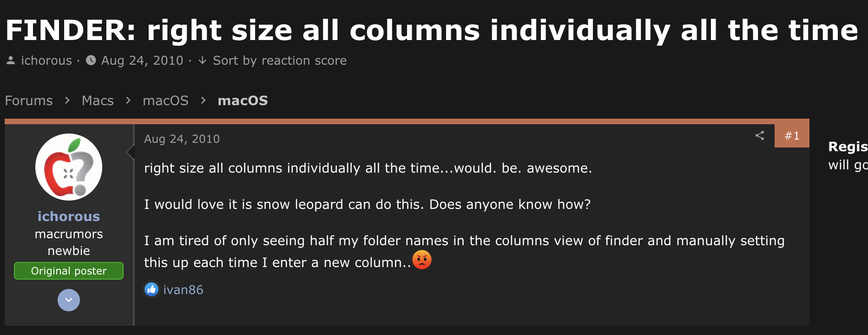Sort by reaction score
Image resolution: width=868 pixels, height=335 pixels.
tap(279, 60)
